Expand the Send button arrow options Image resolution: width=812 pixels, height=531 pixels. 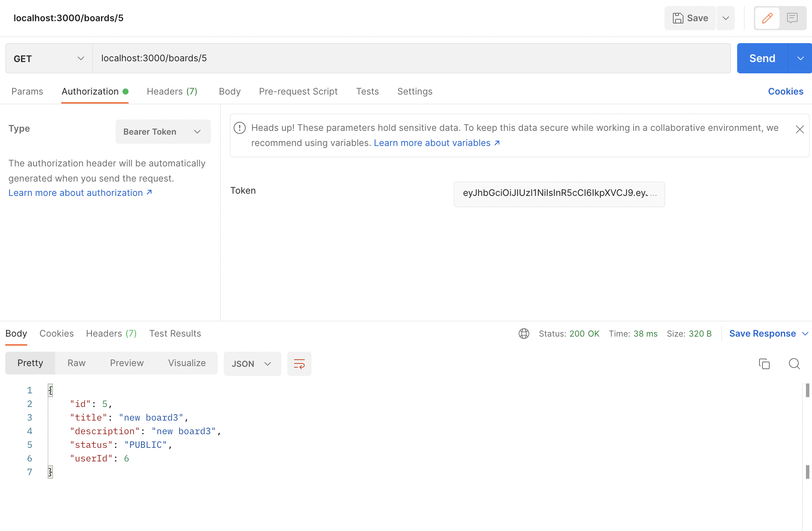pos(800,58)
